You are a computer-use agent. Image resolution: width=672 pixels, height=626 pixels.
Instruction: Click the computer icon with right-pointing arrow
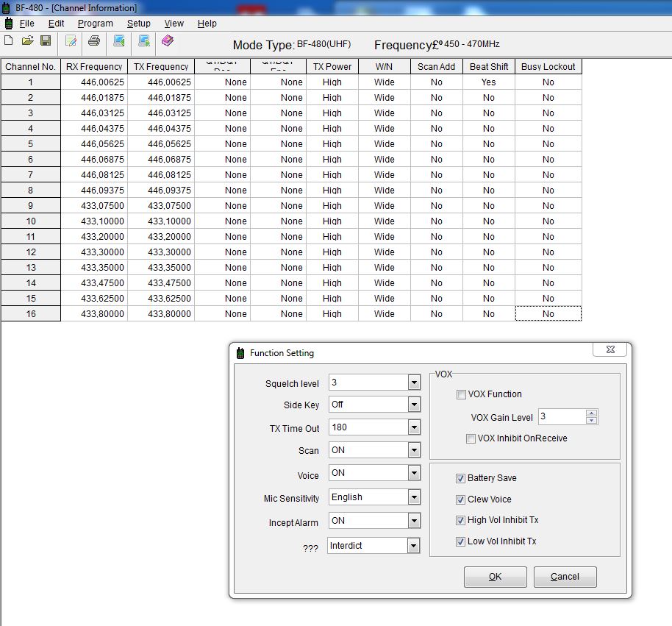[x=144, y=40]
